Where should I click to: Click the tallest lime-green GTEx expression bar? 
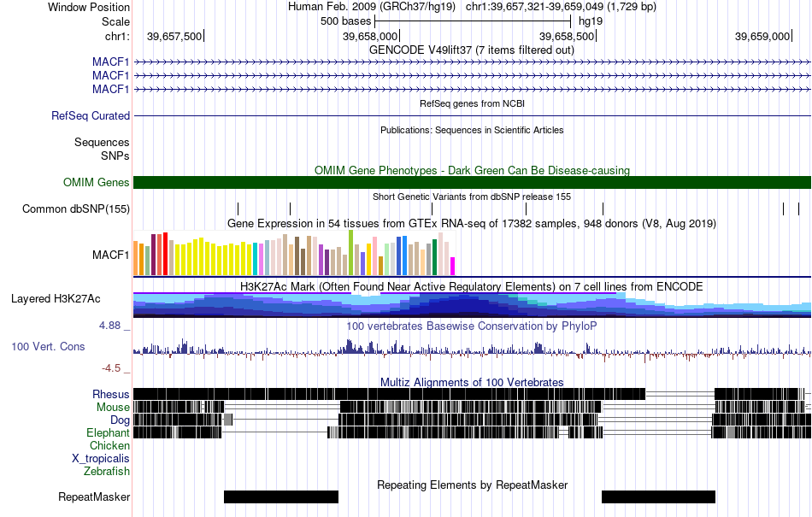[x=350, y=253]
